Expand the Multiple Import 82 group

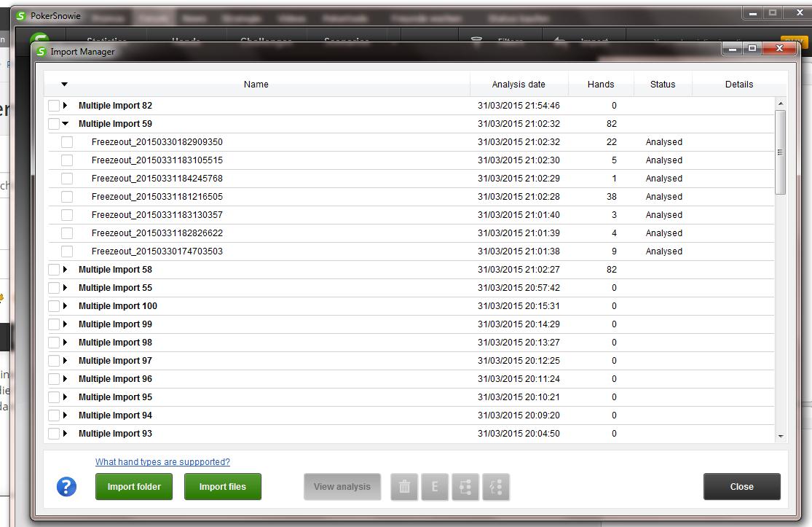pyautogui.click(x=66, y=105)
